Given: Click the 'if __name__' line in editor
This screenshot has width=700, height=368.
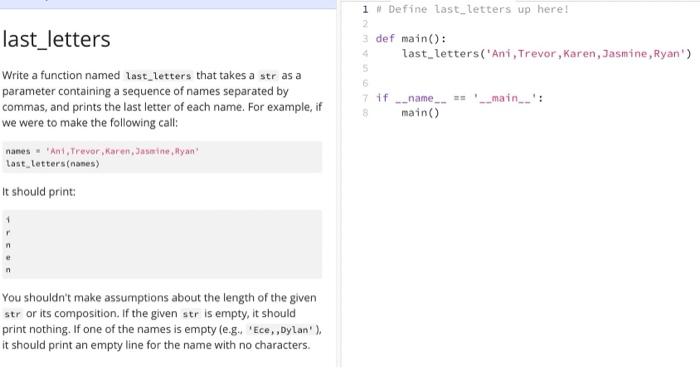Looking at the screenshot, I should [x=459, y=98].
